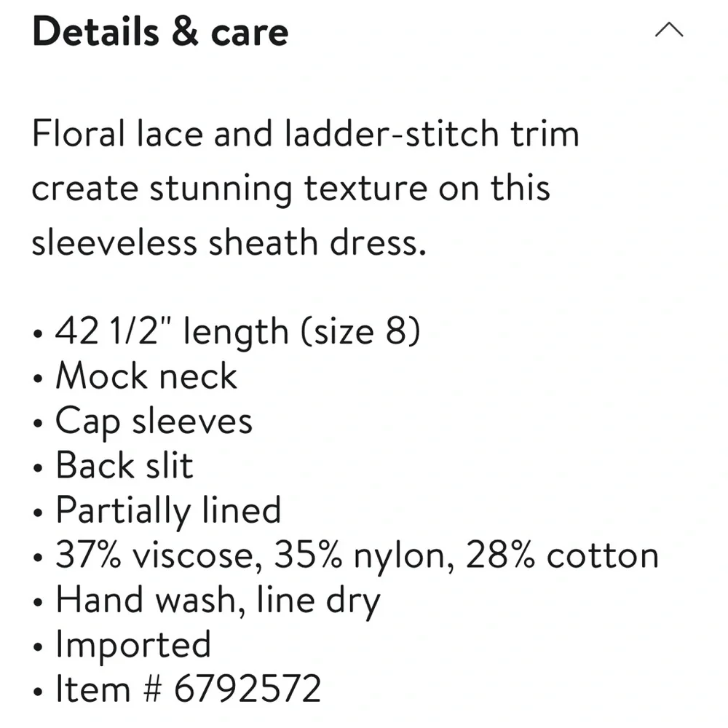Select the Partially lined bullet
Viewport: 728px width, 728px height.
coord(168,510)
